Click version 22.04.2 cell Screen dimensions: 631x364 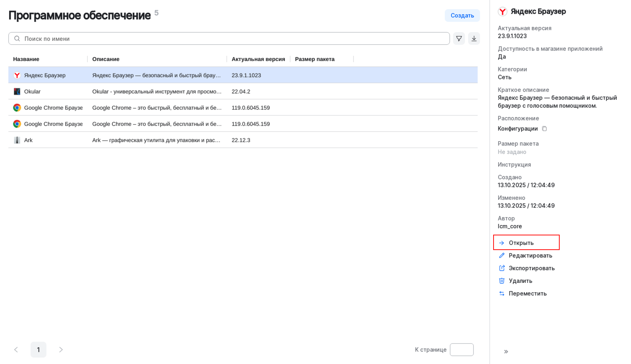(241, 91)
